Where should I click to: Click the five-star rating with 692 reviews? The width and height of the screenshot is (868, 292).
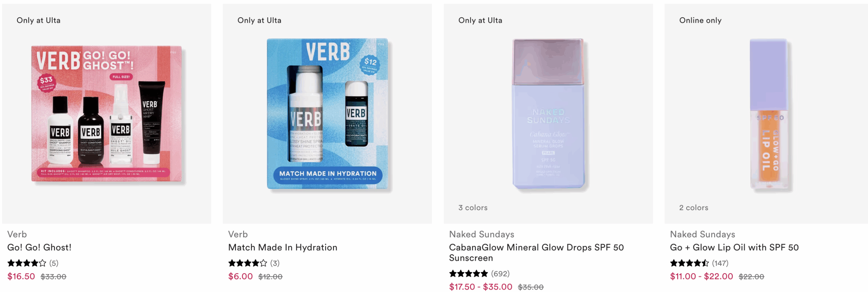coord(469,274)
